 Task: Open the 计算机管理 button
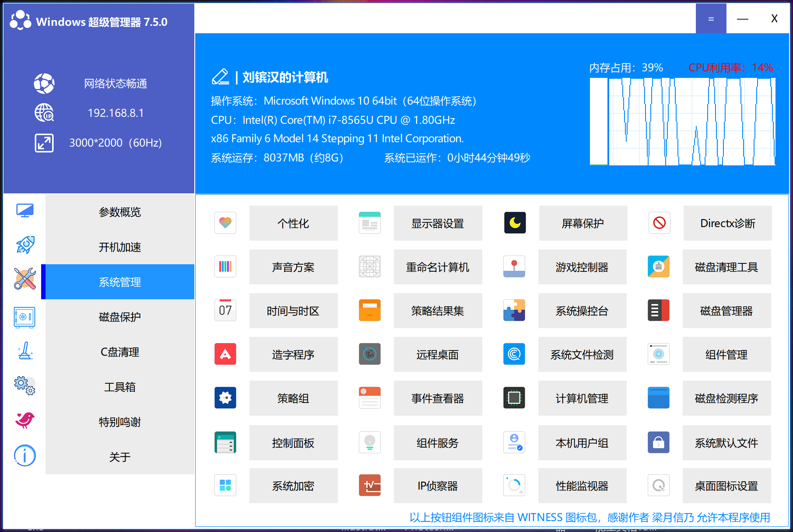tap(582, 398)
